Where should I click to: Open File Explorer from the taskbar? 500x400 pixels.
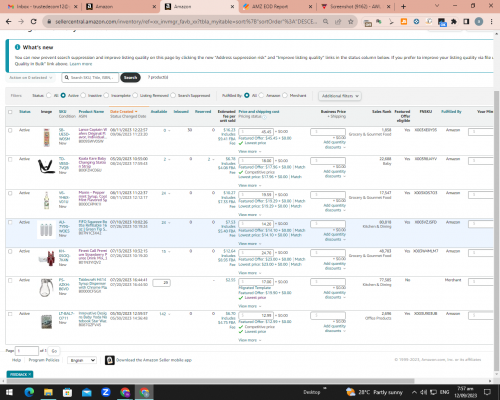click(48, 392)
